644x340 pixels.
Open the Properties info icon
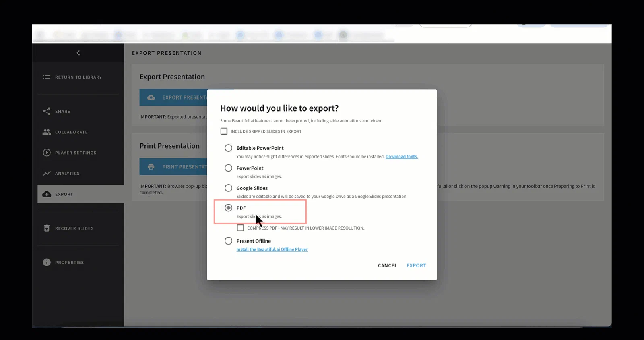tap(47, 263)
